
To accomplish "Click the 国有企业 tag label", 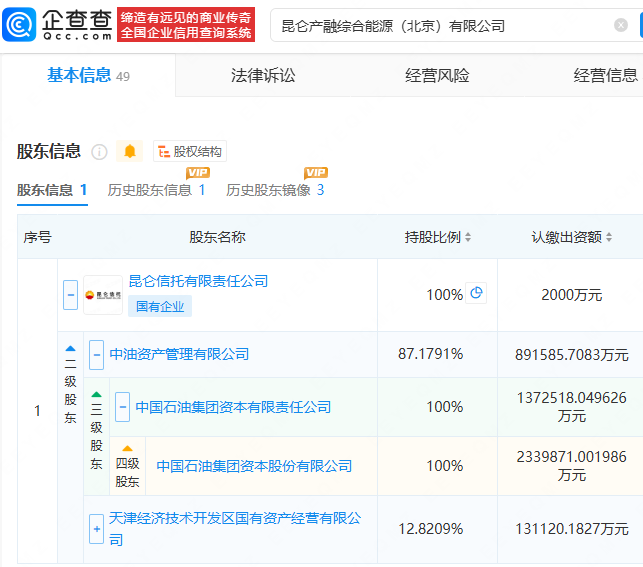I will click(x=160, y=307).
